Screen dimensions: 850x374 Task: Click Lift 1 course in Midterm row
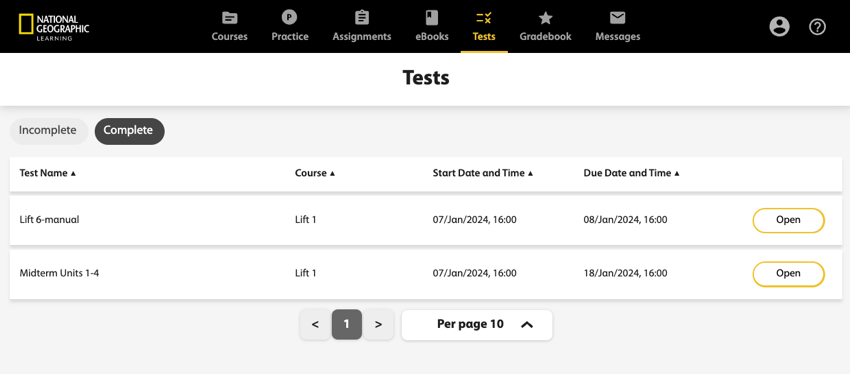[x=305, y=273]
